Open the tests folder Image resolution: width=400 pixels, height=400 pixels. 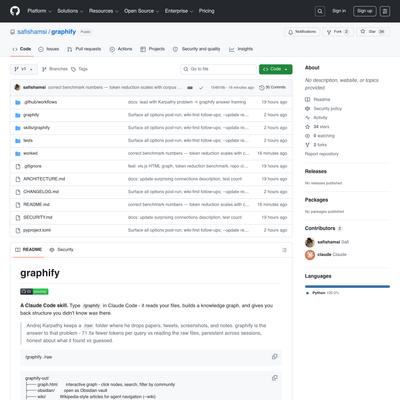[28, 140]
